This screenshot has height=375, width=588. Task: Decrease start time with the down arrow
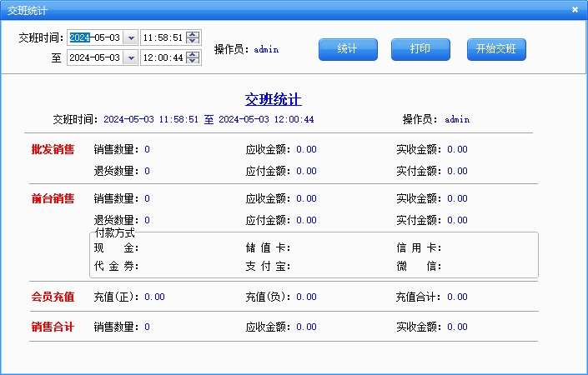point(193,41)
